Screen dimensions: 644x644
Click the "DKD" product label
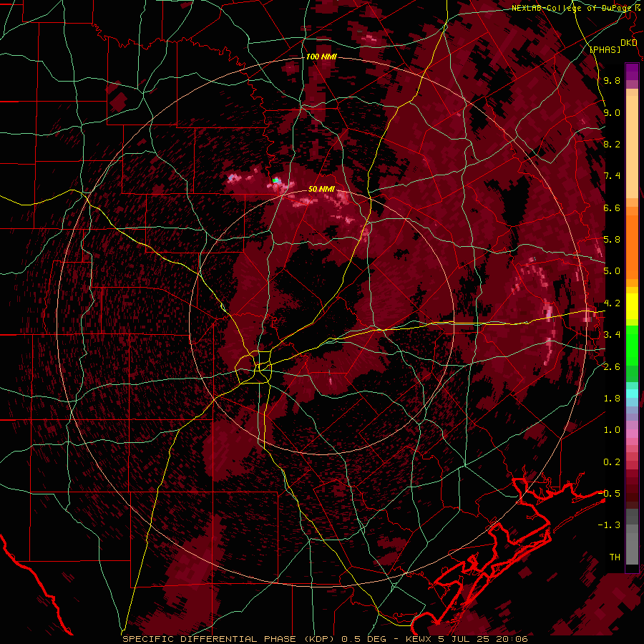[x=629, y=43]
